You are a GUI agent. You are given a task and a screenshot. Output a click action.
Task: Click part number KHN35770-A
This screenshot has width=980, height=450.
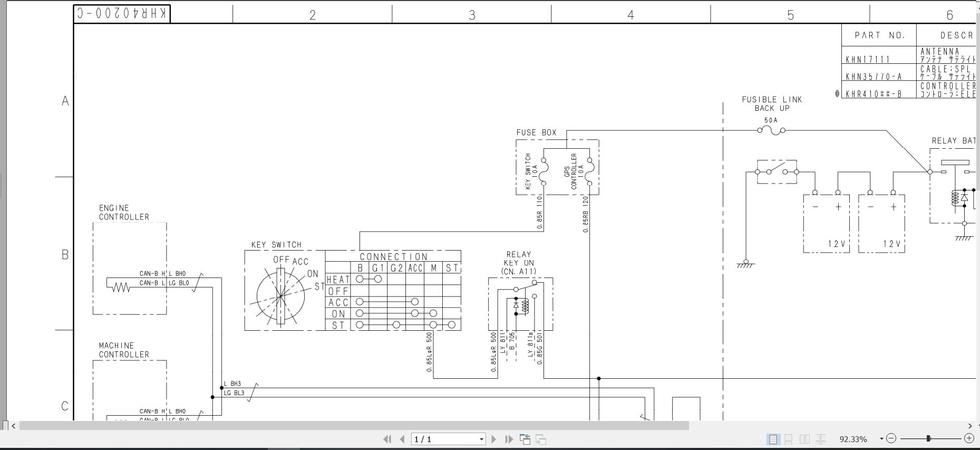click(x=874, y=77)
